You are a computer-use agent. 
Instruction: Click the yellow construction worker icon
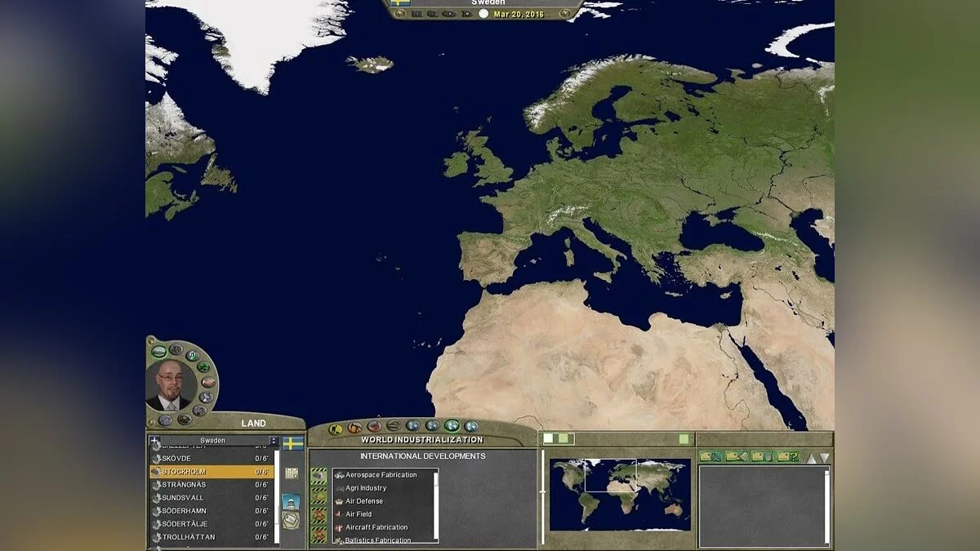(335, 428)
